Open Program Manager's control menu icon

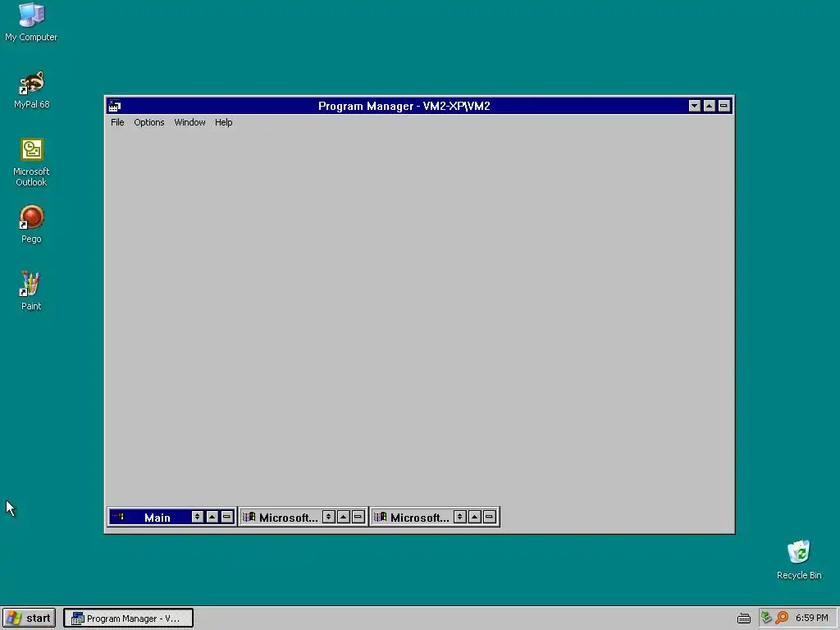coord(115,106)
